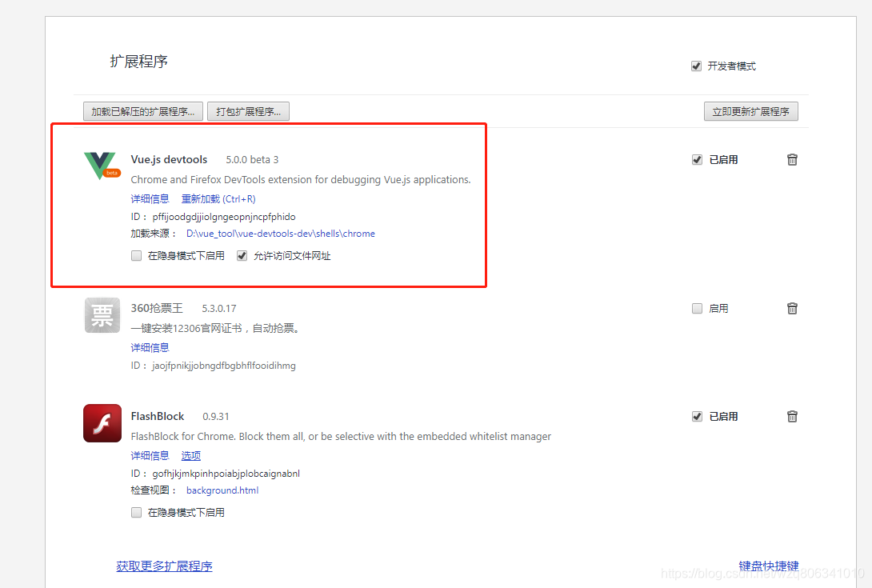Viewport: 872px width, 588px height.
Task: Open 详细信息 link for Vue.js devtools
Action: (x=150, y=199)
